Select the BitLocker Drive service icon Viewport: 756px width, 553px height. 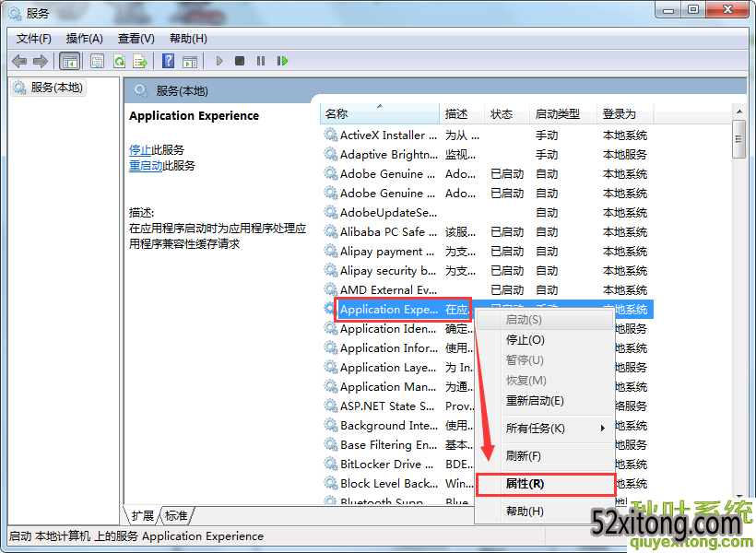[x=331, y=464]
